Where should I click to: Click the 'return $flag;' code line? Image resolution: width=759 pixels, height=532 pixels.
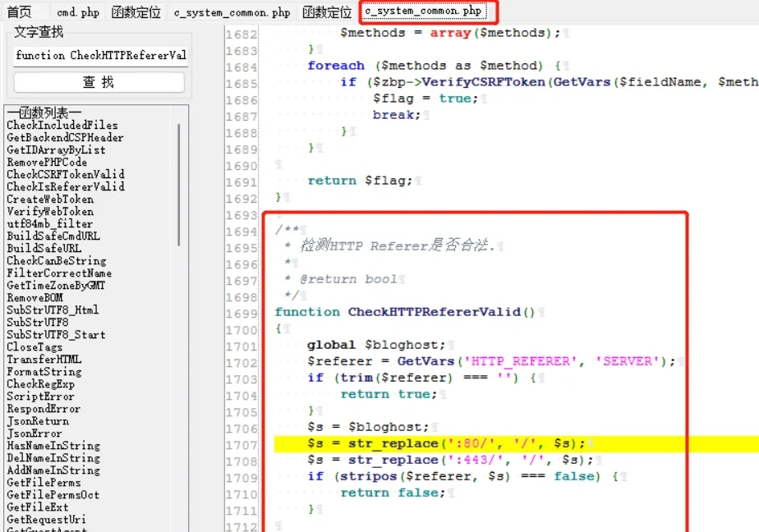point(360,181)
